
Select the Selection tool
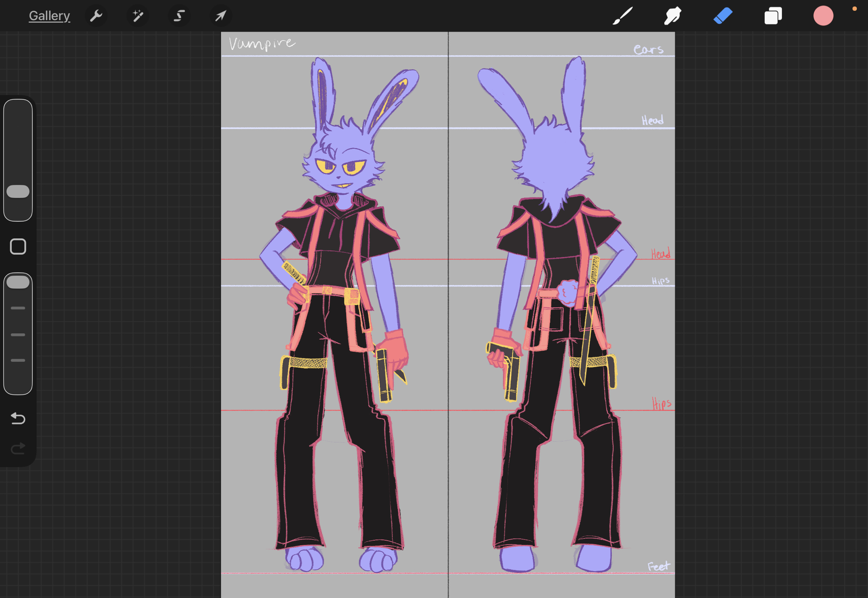click(179, 16)
